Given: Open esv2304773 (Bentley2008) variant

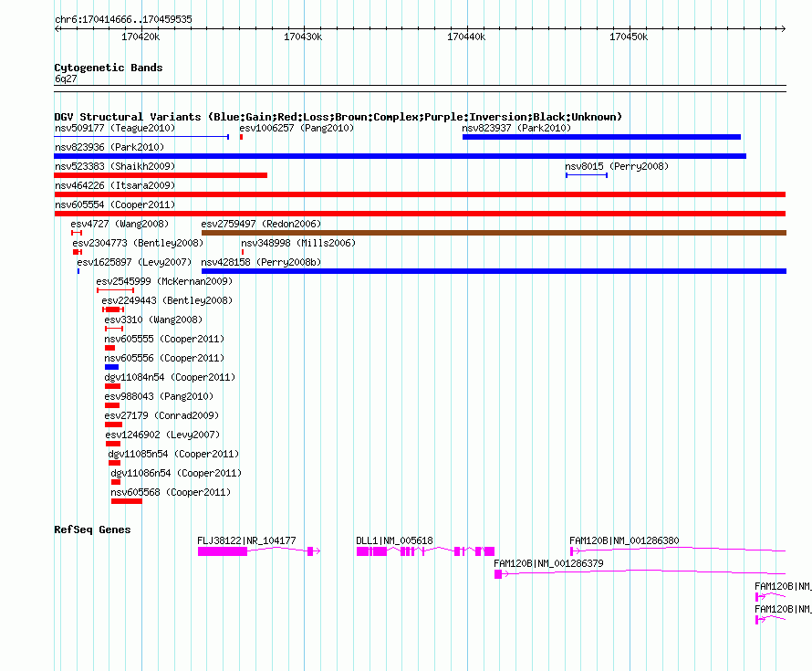Looking at the screenshot, I should click(138, 243).
